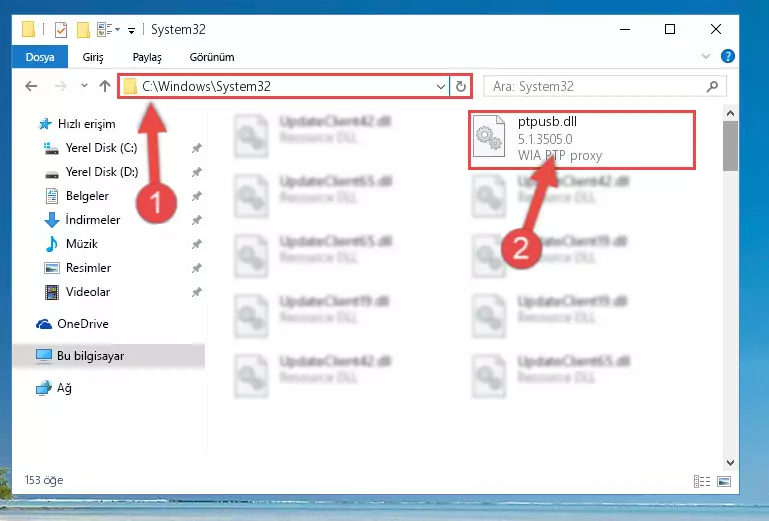Expand the ribbon with the chevron
The width and height of the screenshot is (769, 521).
point(706,56)
